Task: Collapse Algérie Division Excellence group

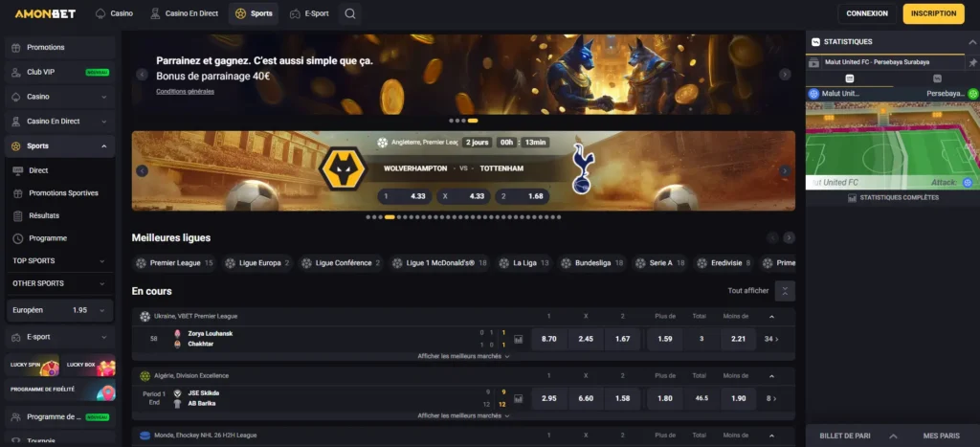Action: (x=772, y=376)
